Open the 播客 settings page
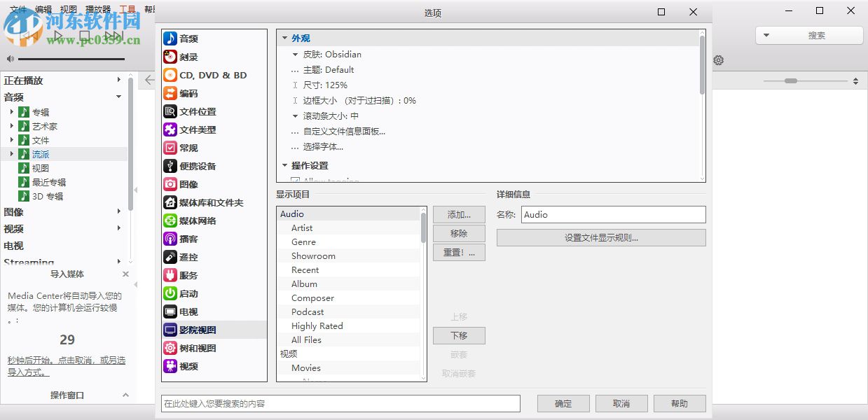The width and height of the screenshot is (868, 420). pyautogui.click(x=170, y=239)
